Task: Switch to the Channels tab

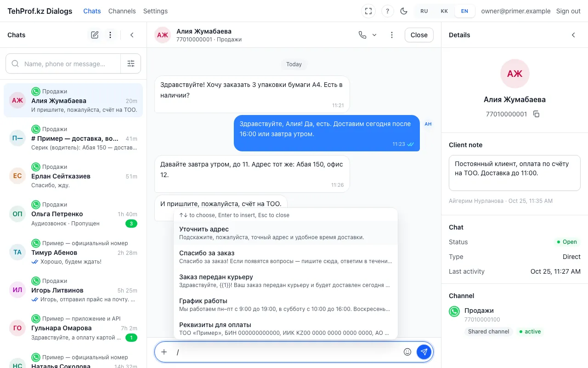Action: coord(122,11)
